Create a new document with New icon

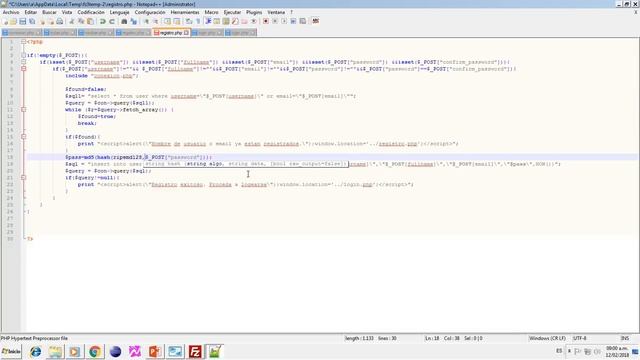click(5, 21)
